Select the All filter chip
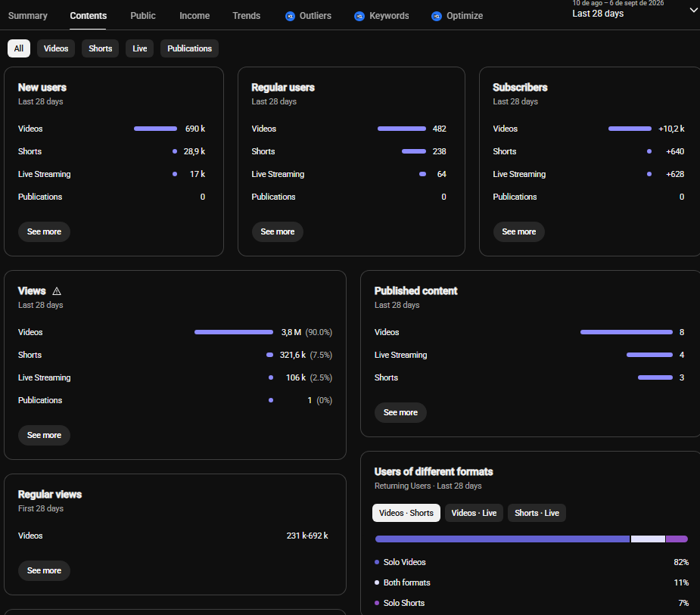Screen dimensions: 700x615 tap(19, 48)
